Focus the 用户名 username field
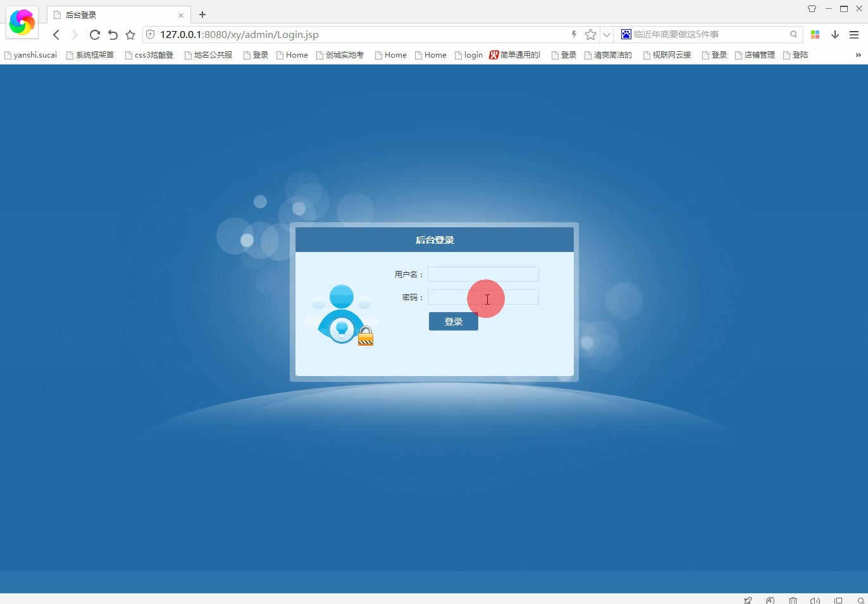Viewport: 868px width, 604px height. click(x=483, y=274)
